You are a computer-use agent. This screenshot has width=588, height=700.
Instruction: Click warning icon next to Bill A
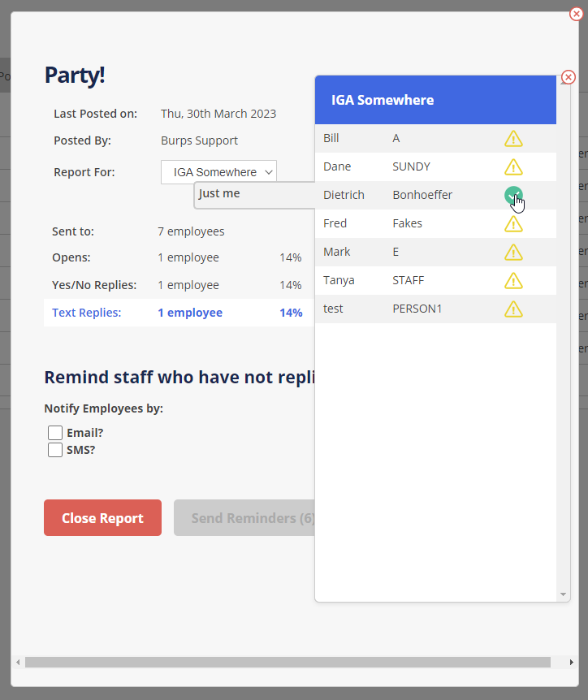pyautogui.click(x=513, y=139)
